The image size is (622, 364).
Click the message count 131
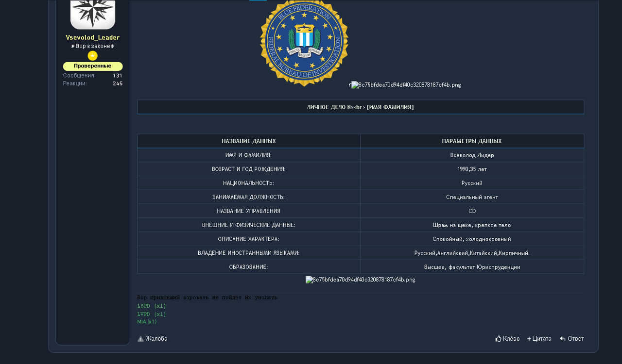(118, 76)
